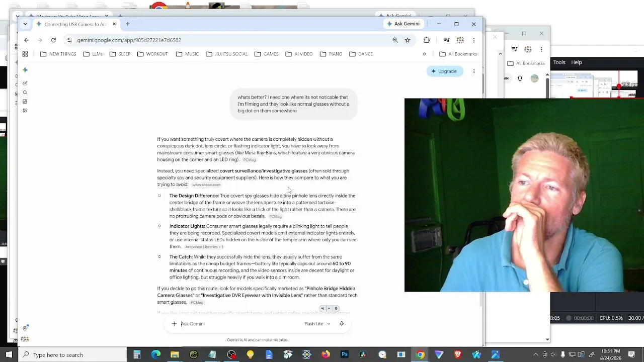Open the All Bookmarks folder in front window
Image resolution: width=644 pixels, height=362 pixels.
coord(458,54)
